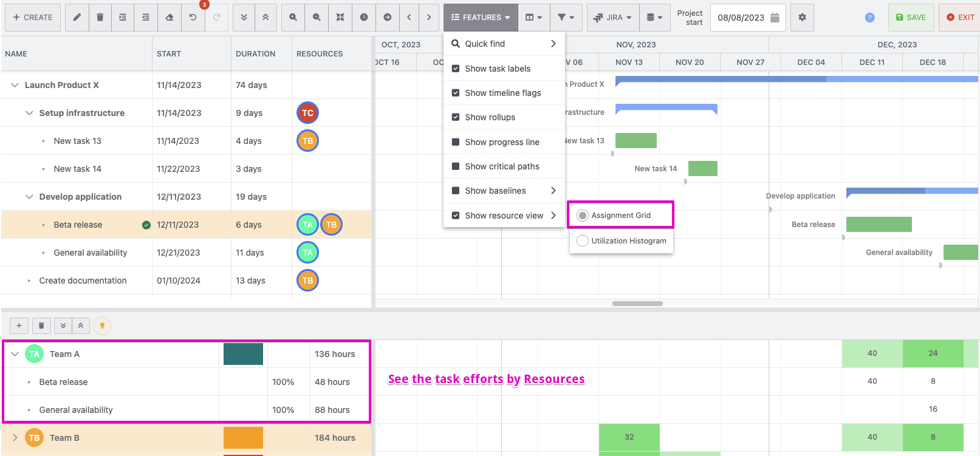The height and width of the screenshot is (456, 980).
Task: Delete resource using the lower trash icon
Action: (x=41, y=326)
